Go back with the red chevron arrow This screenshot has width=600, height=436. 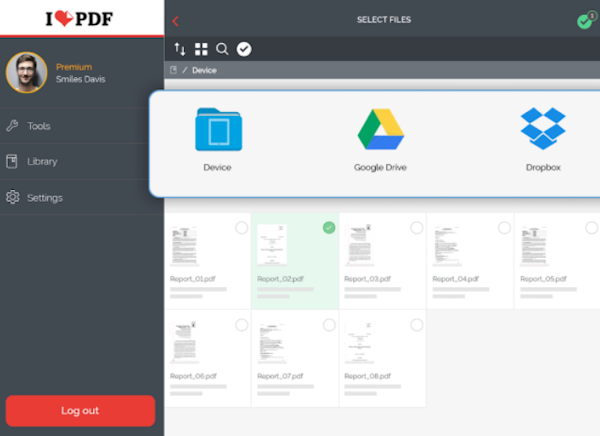click(x=176, y=21)
